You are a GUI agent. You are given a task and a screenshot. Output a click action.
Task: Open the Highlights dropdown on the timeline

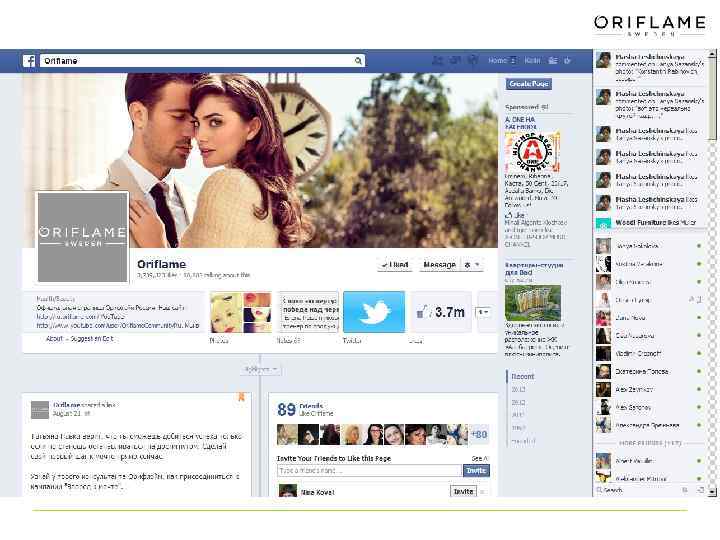click(260, 369)
